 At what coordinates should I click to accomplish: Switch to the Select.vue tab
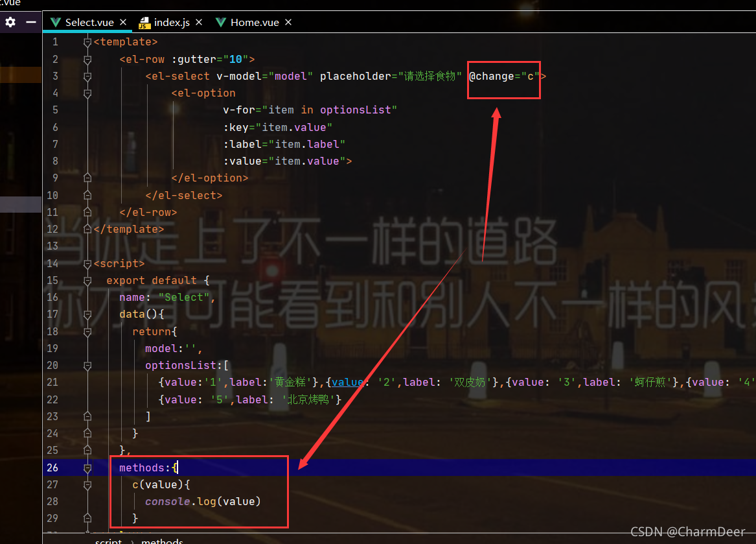click(89, 23)
